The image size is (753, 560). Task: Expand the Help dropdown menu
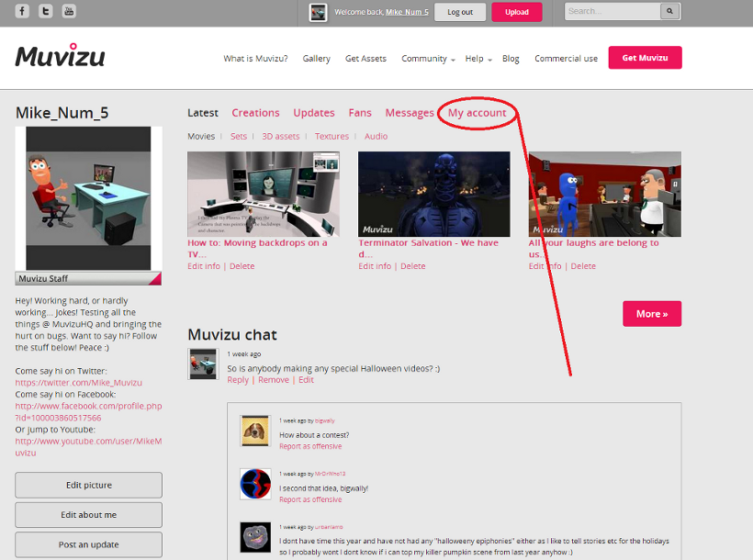(478, 58)
